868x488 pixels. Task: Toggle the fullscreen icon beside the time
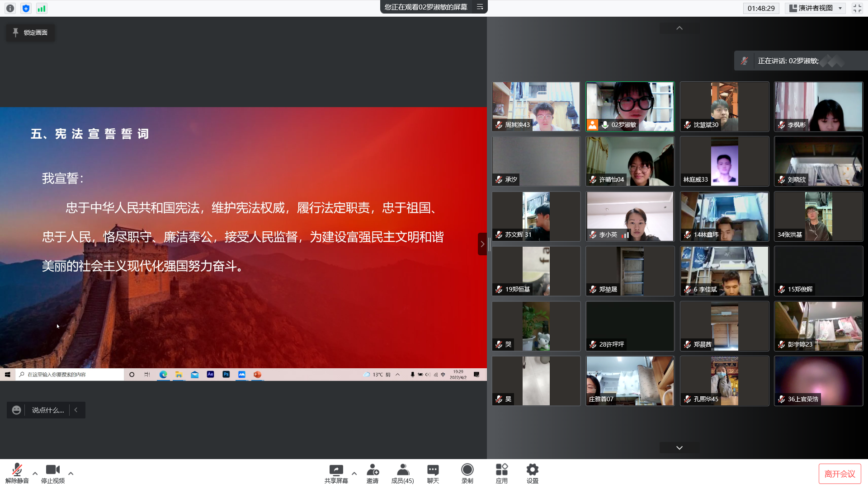[857, 8]
